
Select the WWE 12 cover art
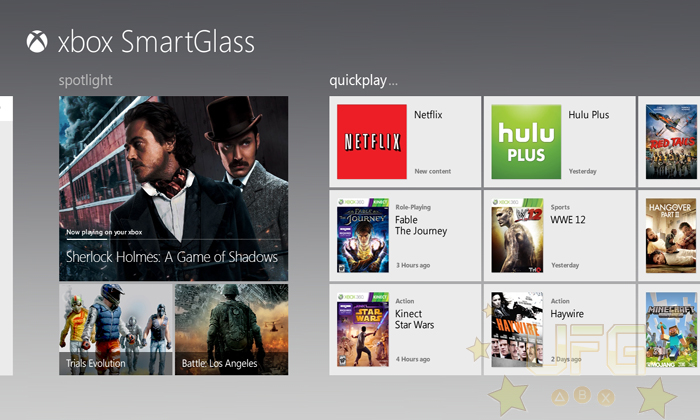click(517, 235)
